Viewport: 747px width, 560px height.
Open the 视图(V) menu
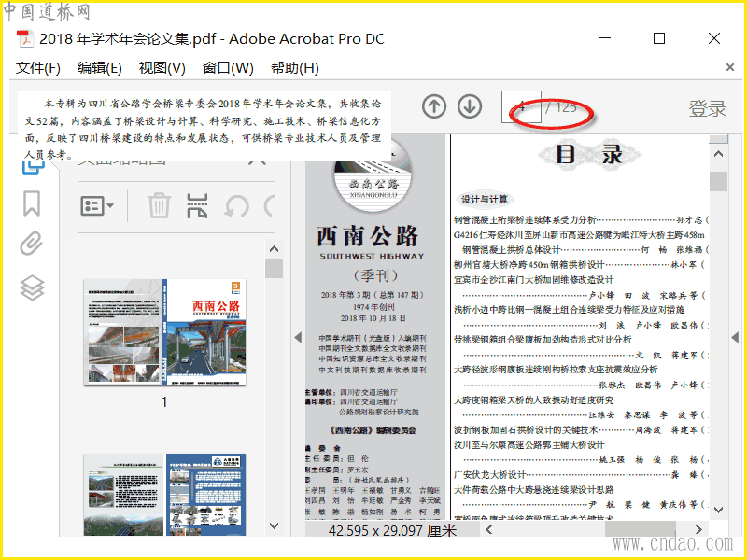(162, 68)
